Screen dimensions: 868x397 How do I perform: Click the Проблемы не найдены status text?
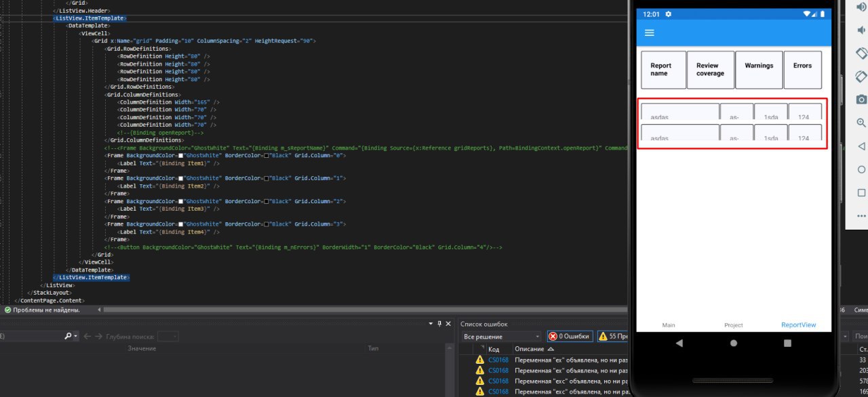[46, 310]
